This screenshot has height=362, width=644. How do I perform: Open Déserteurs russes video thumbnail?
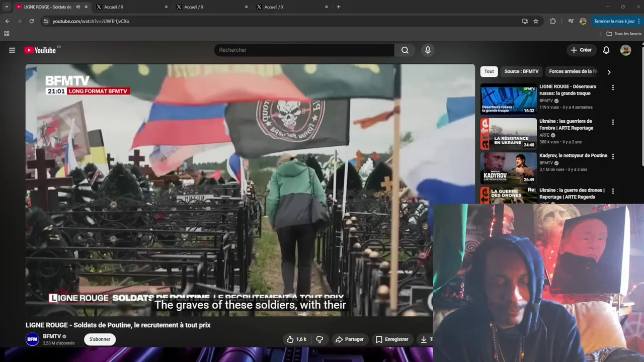[x=509, y=99]
